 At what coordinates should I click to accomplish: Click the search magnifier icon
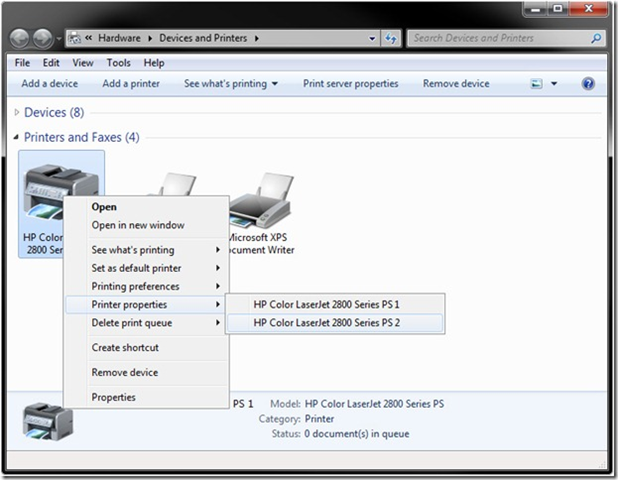point(596,39)
